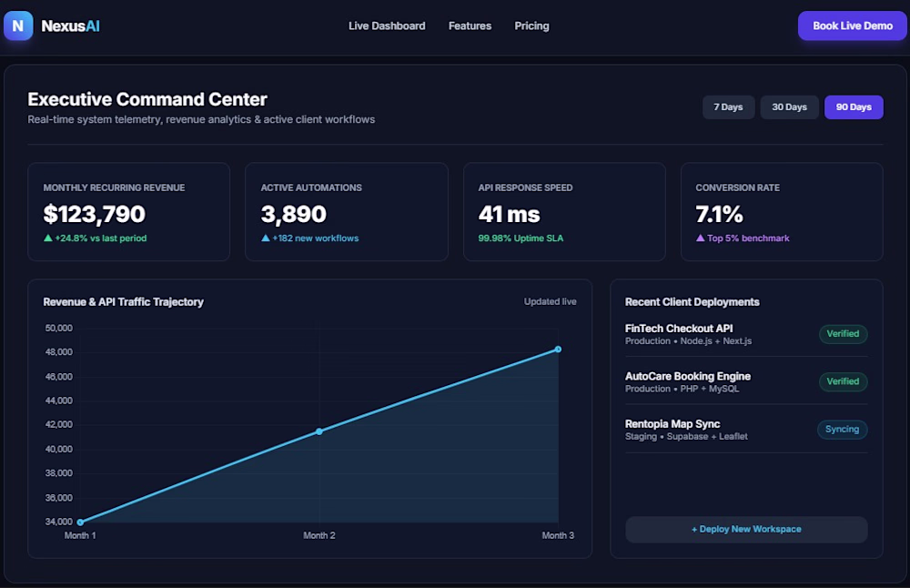Click the NexusAI brand name text
910x588 pixels.
(x=70, y=26)
